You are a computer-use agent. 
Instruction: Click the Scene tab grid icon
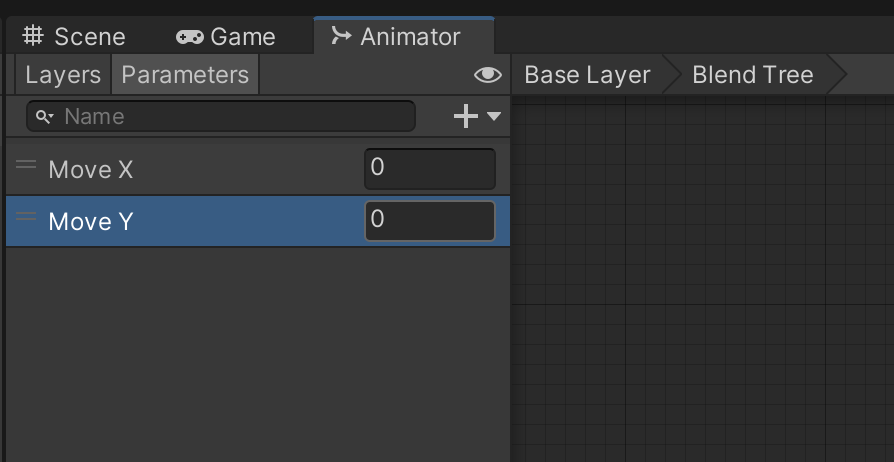click(34, 37)
